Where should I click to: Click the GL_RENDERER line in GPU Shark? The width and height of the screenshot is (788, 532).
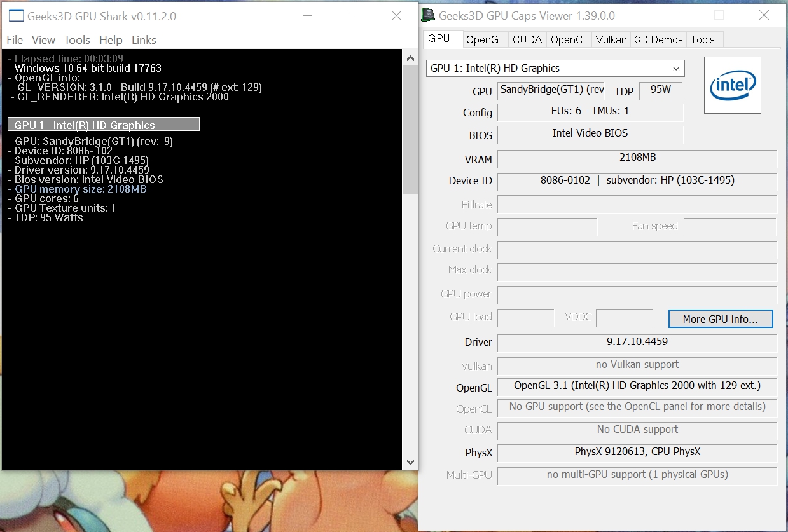coord(119,97)
